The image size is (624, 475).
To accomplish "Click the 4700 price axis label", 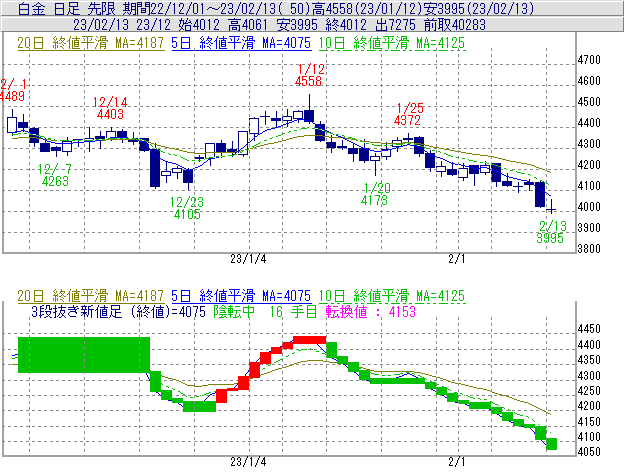I will (x=589, y=60).
